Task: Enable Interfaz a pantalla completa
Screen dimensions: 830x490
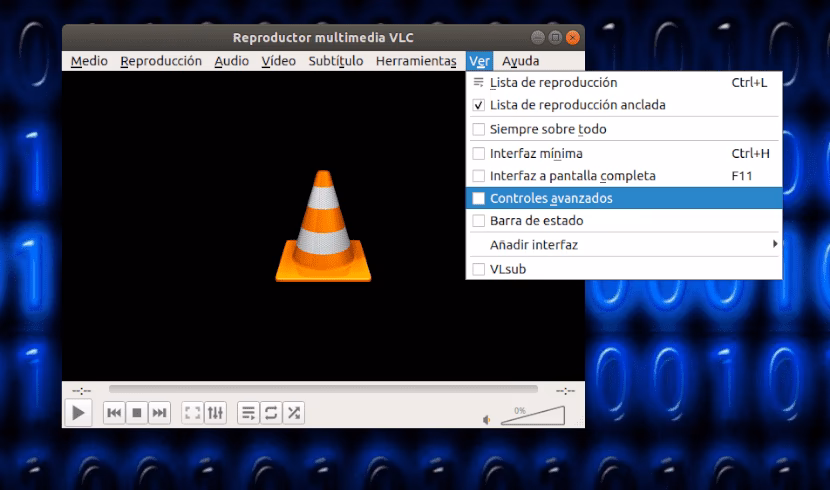Action: (624, 176)
